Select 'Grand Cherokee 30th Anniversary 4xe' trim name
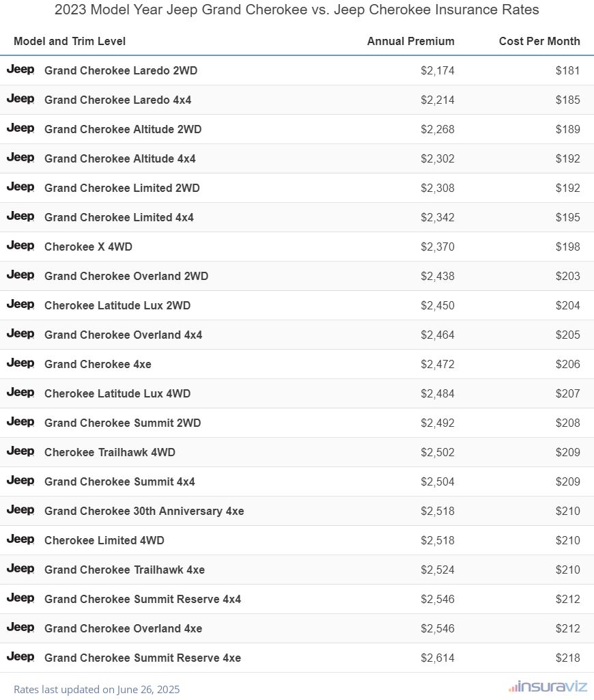This screenshot has height=700, width=594. coord(144,511)
